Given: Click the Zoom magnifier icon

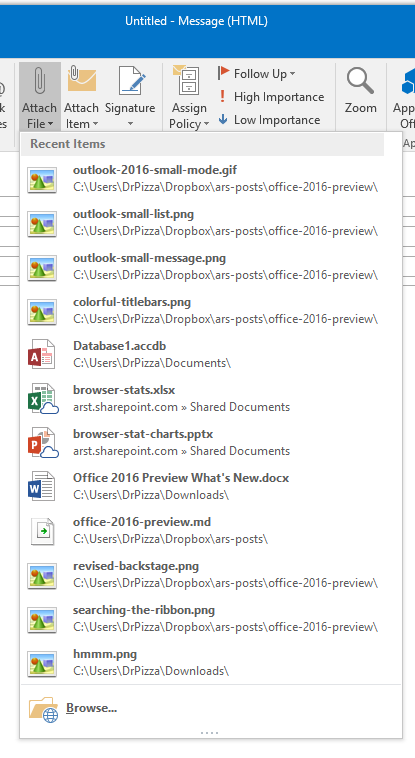Looking at the screenshot, I should tap(360, 81).
